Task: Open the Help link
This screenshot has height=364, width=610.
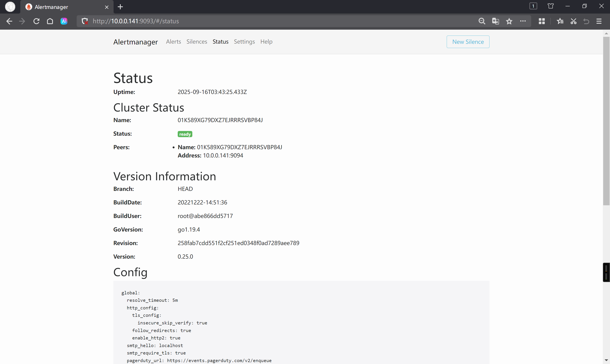Action: (x=266, y=42)
